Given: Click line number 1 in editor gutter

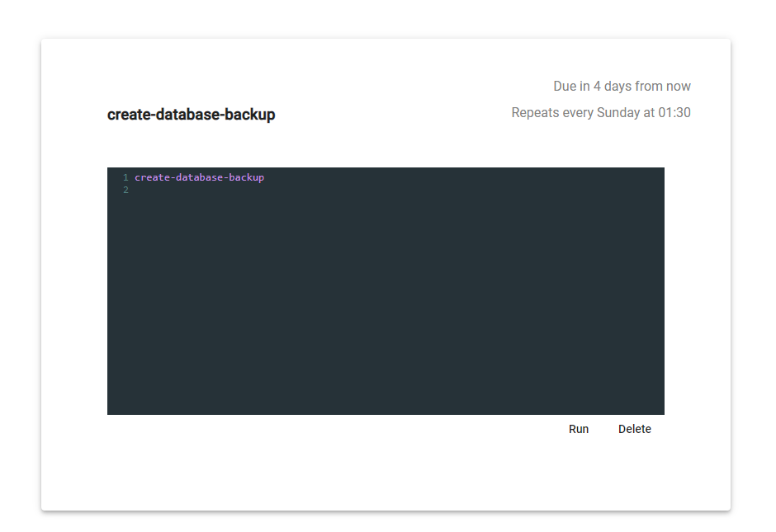Looking at the screenshot, I should (x=125, y=177).
